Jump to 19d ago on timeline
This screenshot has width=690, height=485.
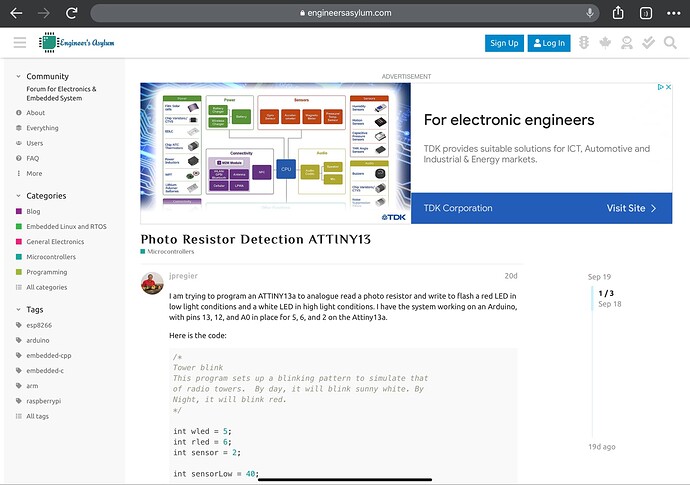click(x=602, y=447)
